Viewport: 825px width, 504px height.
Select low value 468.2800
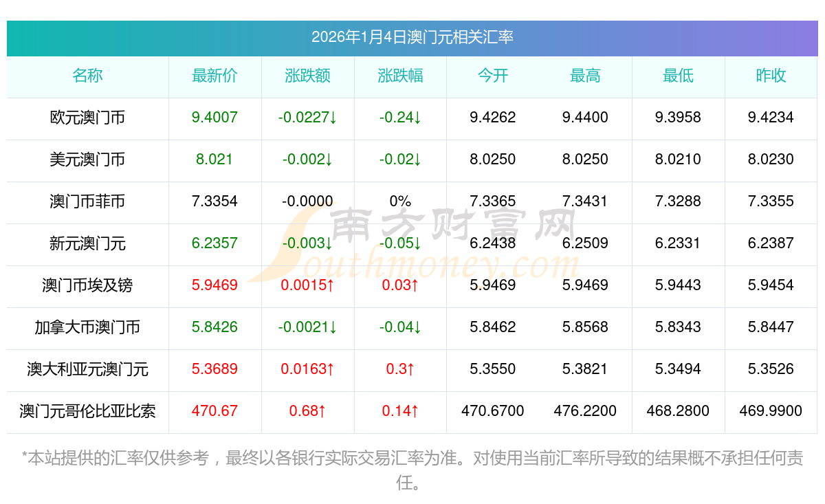coord(678,411)
